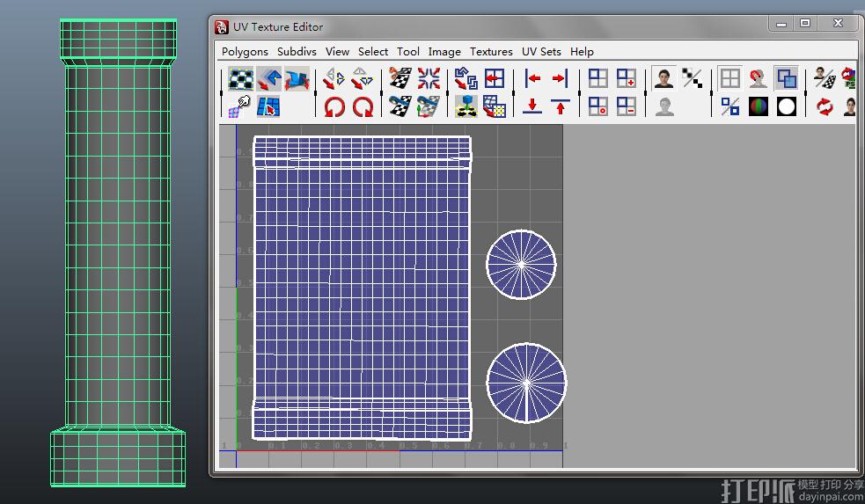865x504 pixels.
Task: Cut UVs along edges with scissors icon
Action: (x=400, y=79)
